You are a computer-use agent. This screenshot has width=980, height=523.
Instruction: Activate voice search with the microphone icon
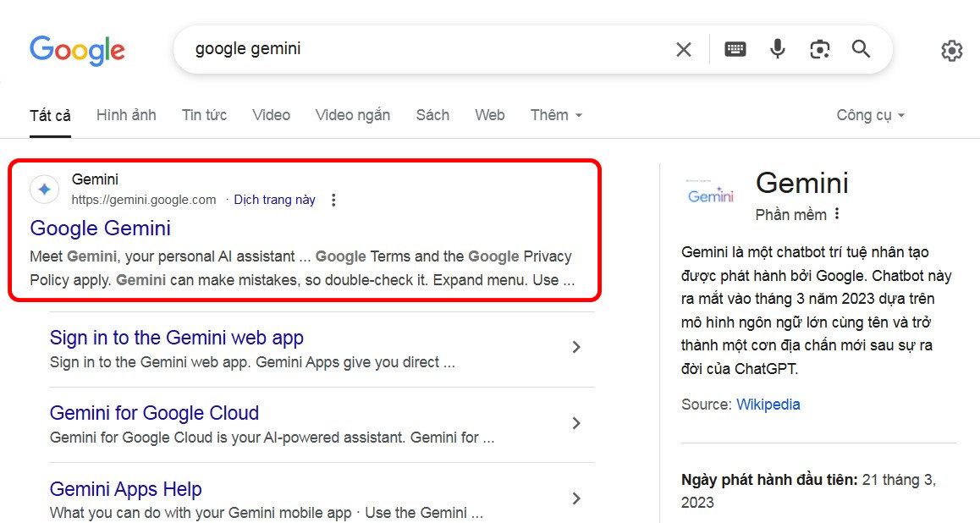(777, 48)
